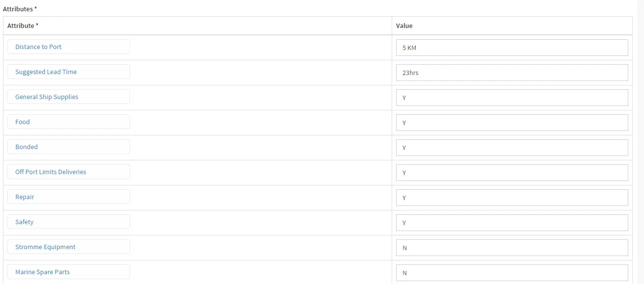
Task: Open the Stromme Equipment attribute selector
Action: pyautogui.click(x=69, y=247)
